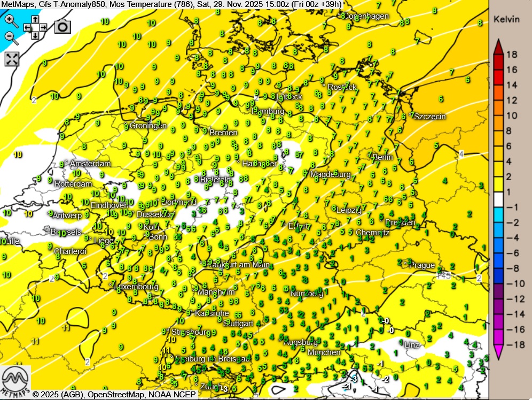The height and width of the screenshot is (400, 532).
Task: Click the MetMaps logo in bottom corner
Action: pyautogui.click(x=15, y=381)
